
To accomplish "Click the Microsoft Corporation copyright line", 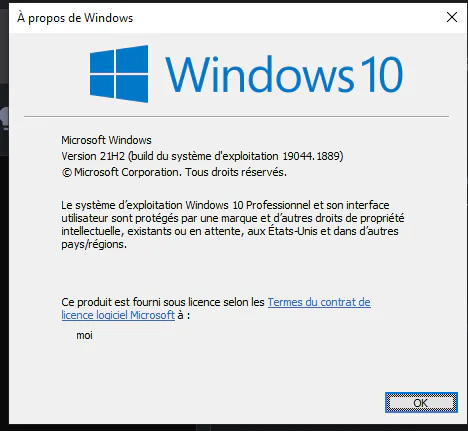I will pyautogui.click(x=174, y=172).
